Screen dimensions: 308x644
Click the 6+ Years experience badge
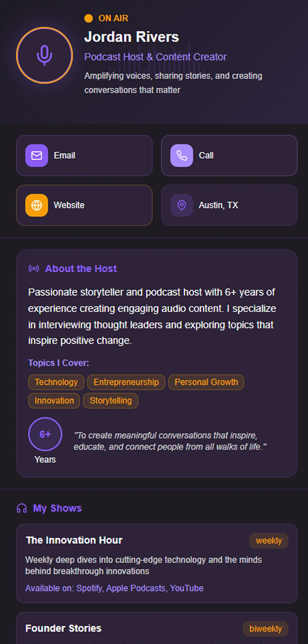(45, 434)
